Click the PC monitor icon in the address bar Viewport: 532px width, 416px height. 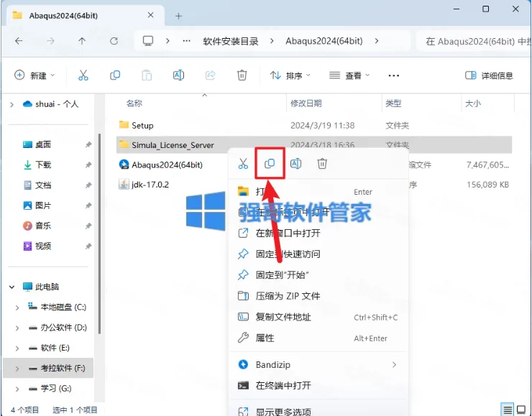click(x=148, y=41)
